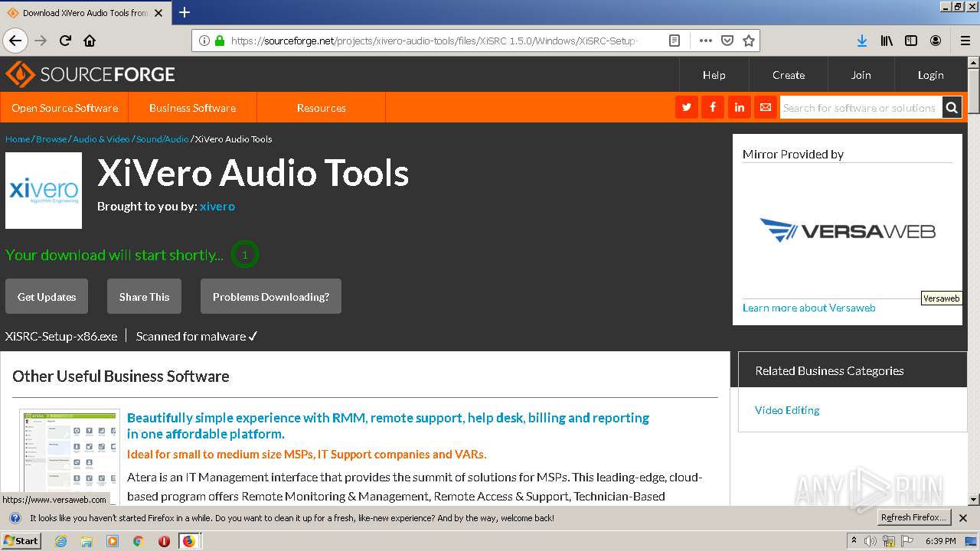Open page actions three-dot menu

tap(706, 41)
